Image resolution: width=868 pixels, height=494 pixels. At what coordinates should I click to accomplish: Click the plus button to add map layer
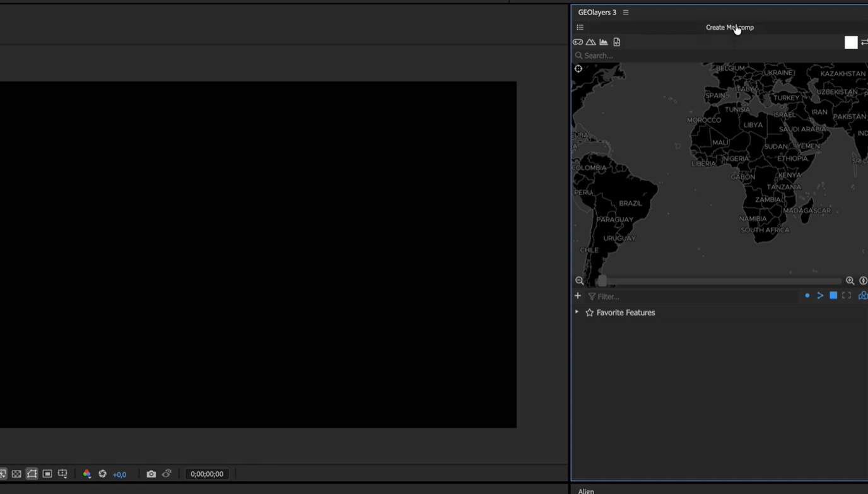click(578, 295)
